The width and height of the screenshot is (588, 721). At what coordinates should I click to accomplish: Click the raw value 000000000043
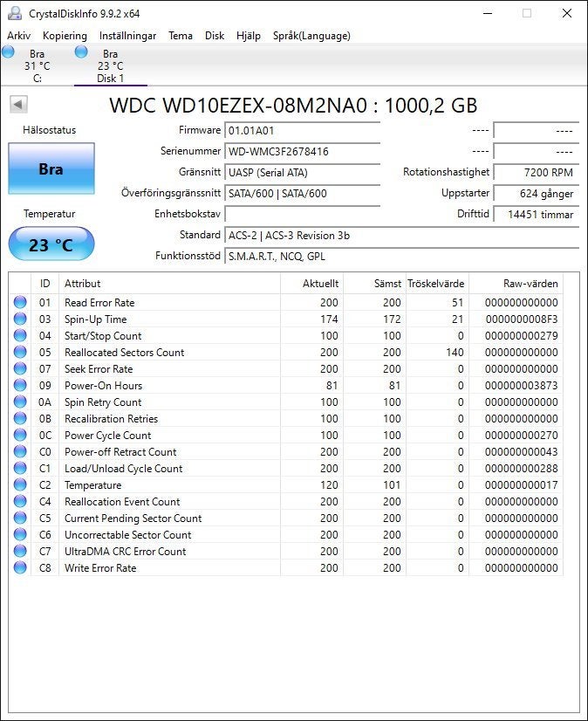click(522, 451)
